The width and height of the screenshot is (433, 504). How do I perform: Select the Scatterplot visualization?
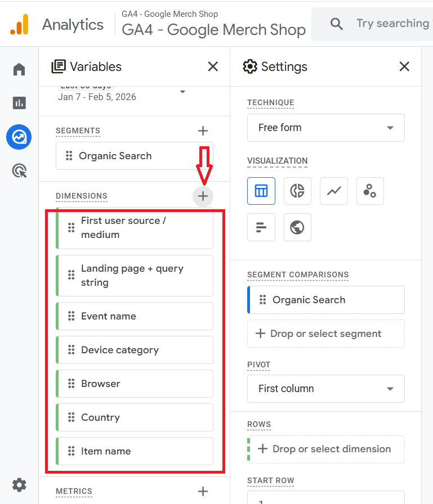pyautogui.click(x=370, y=191)
